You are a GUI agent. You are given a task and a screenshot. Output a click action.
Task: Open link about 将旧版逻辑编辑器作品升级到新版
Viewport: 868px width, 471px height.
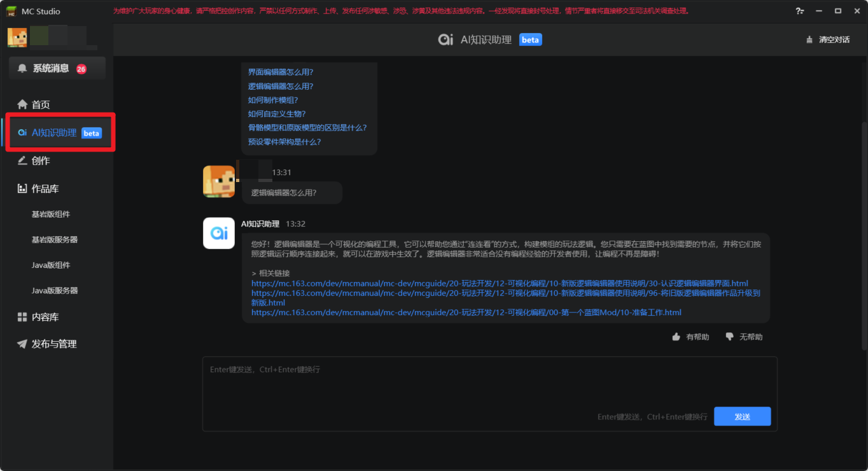click(506, 298)
